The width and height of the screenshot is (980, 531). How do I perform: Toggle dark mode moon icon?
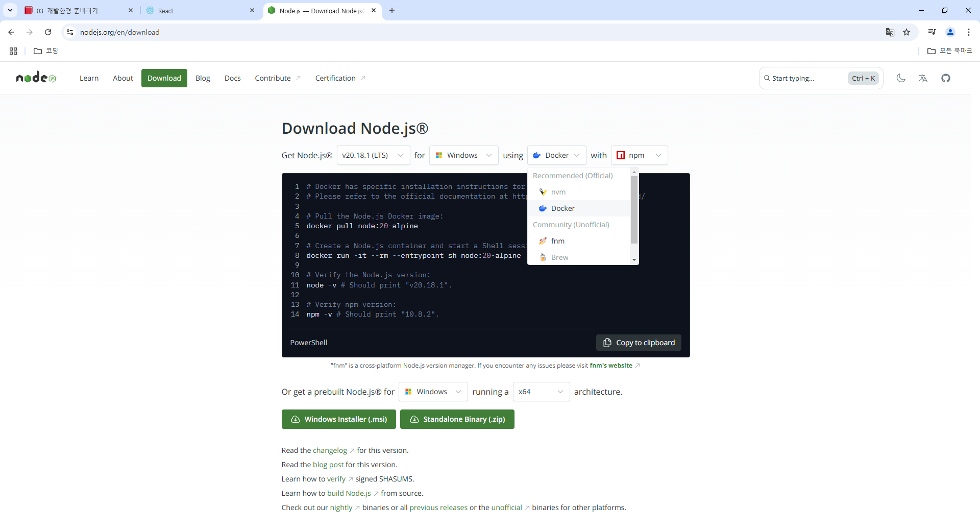pos(901,78)
